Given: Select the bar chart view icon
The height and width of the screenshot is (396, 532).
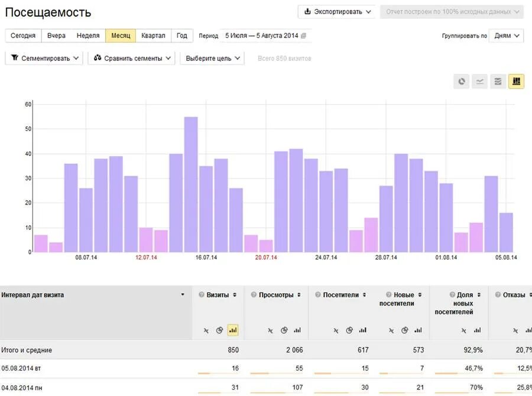Looking at the screenshot, I should 516,82.
